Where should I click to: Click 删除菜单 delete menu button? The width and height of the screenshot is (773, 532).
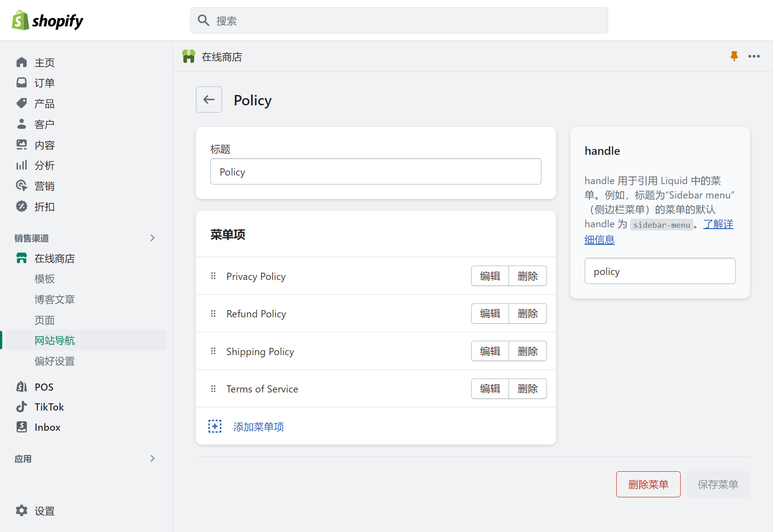[648, 484]
